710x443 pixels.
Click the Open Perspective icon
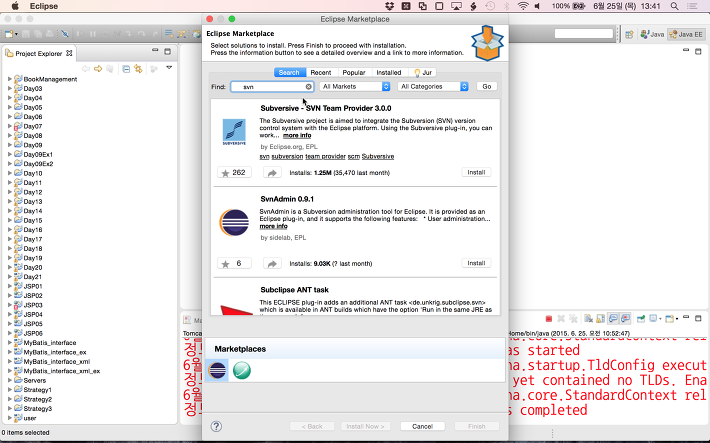[x=629, y=34]
